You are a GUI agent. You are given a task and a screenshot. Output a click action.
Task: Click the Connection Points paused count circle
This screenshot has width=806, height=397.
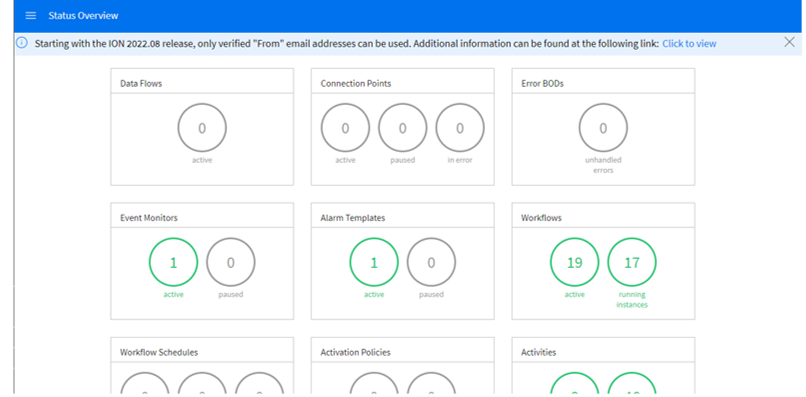pyautogui.click(x=402, y=128)
